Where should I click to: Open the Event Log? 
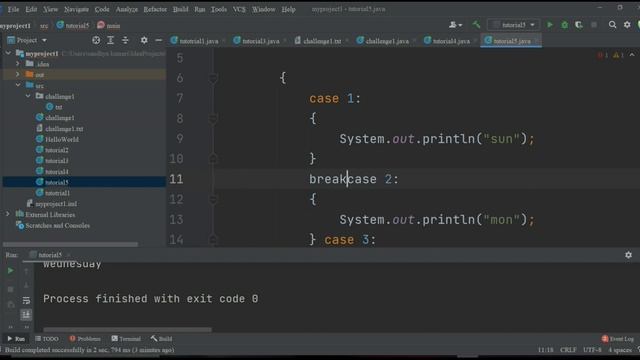click(x=618, y=339)
